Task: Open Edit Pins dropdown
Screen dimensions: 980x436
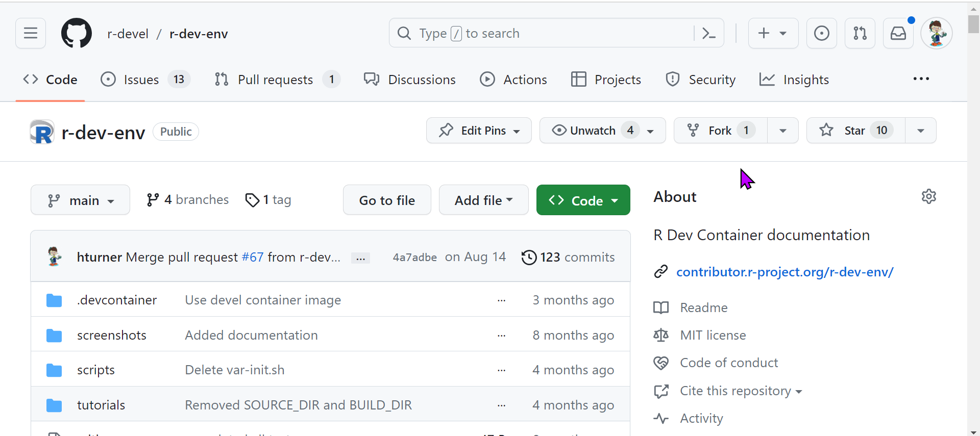Action: point(479,131)
